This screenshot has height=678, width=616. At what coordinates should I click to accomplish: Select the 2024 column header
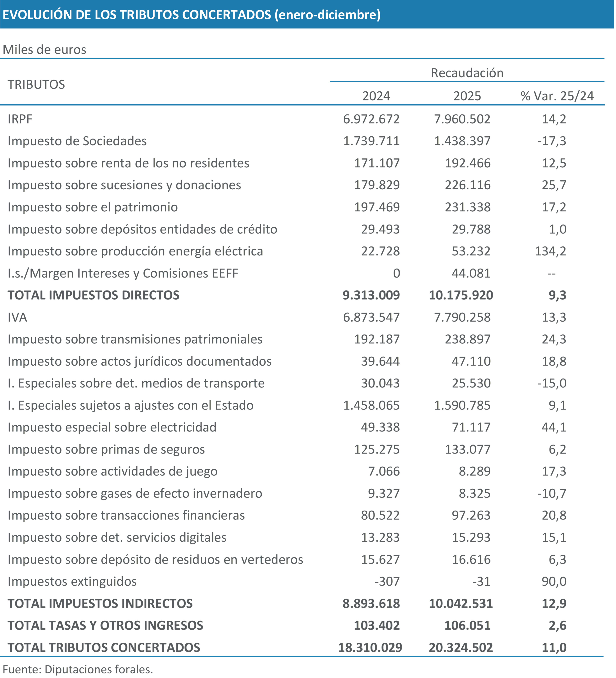click(x=376, y=96)
